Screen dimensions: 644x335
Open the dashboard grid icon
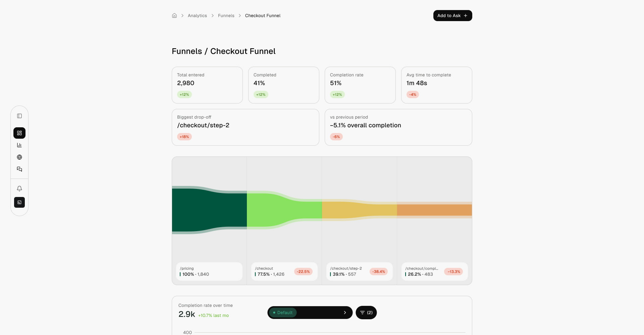(19, 133)
